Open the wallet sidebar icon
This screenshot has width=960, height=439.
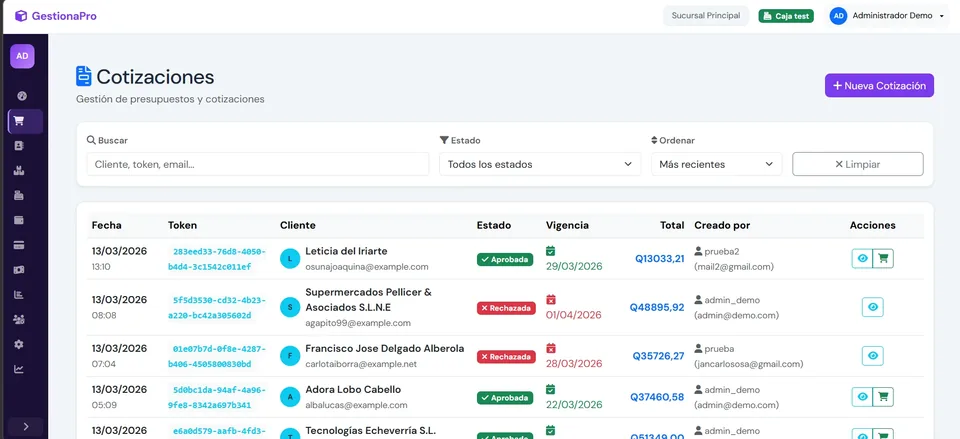pyautogui.click(x=19, y=220)
